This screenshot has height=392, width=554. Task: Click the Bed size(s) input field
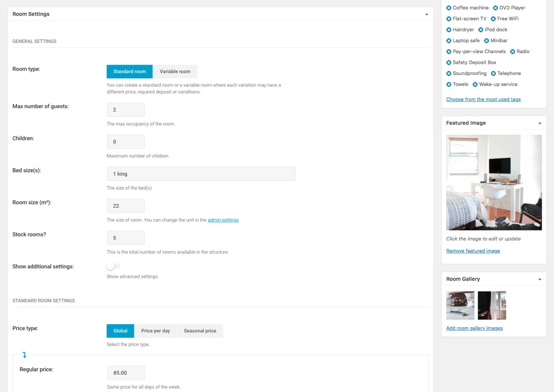[x=201, y=174]
